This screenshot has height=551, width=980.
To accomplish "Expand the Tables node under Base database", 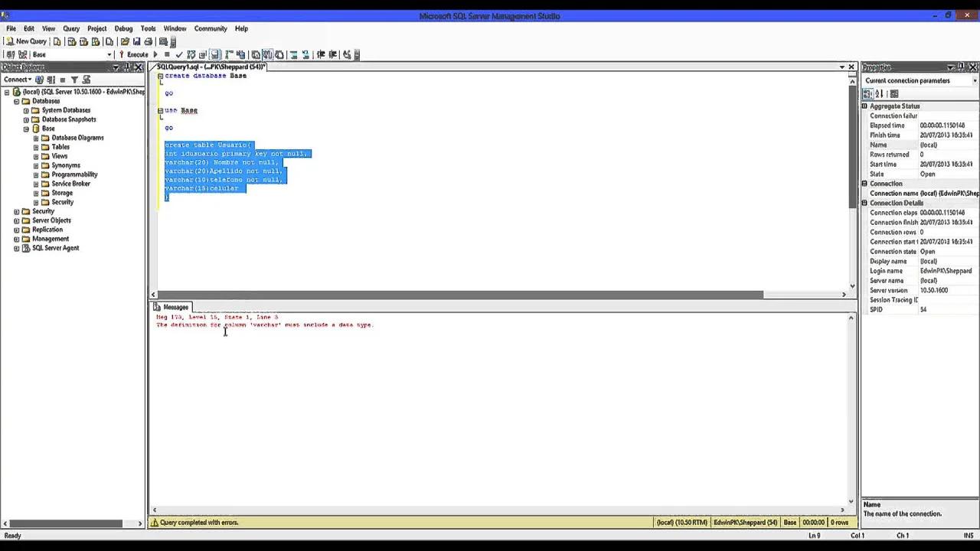I will tap(35, 146).
